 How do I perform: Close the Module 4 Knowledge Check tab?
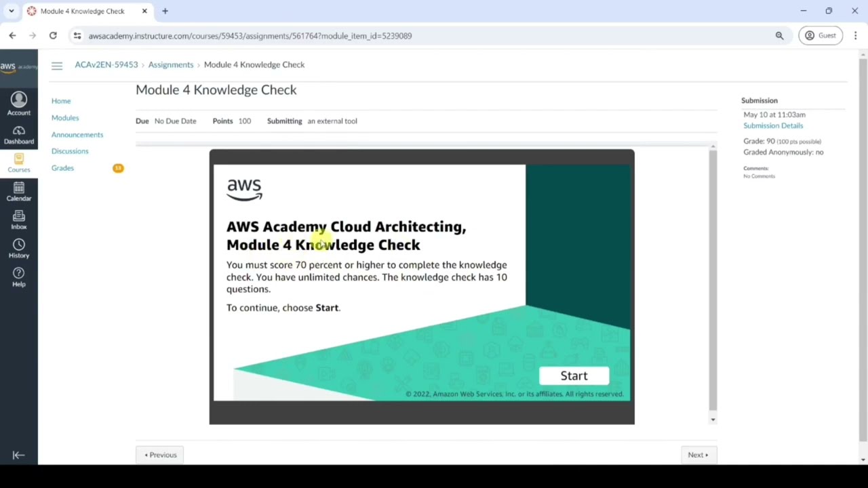tap(144, 11)
